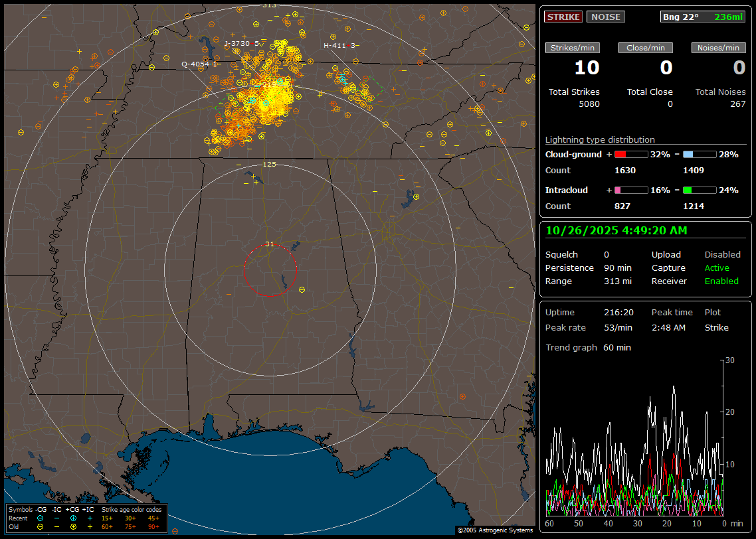Click the Receiver Enabled status
The image size is (756, 539).
[x=721, y=281]
